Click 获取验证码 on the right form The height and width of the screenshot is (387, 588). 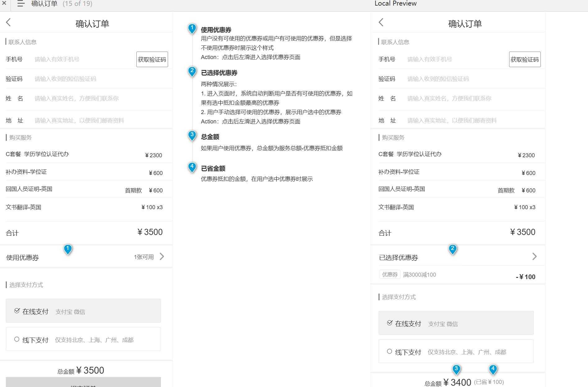point(525,59)
